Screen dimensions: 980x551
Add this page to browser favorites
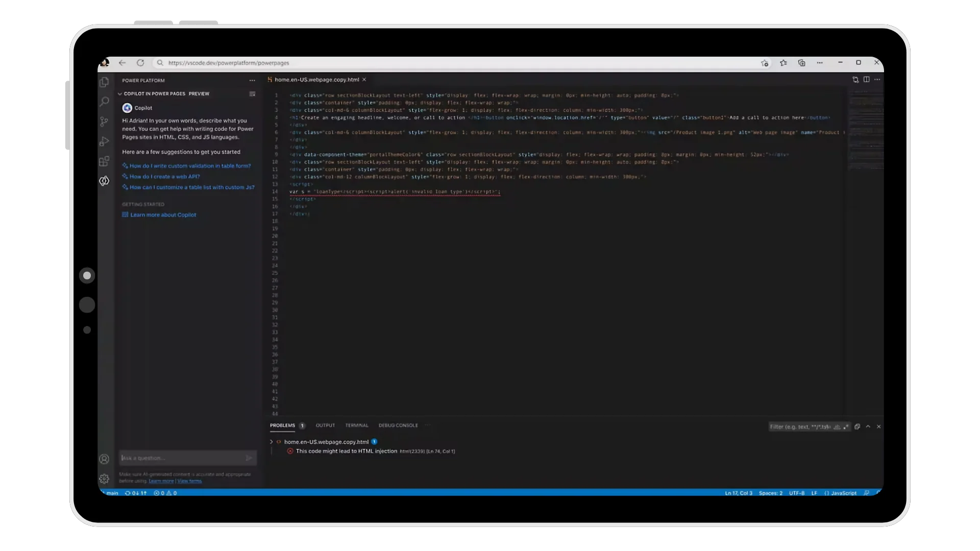[x=765, y=63]
